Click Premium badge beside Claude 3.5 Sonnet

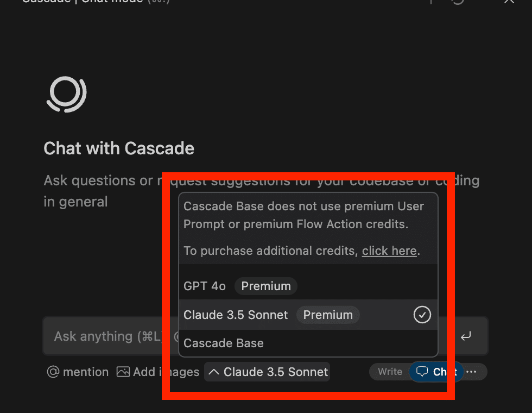(328, 315)
